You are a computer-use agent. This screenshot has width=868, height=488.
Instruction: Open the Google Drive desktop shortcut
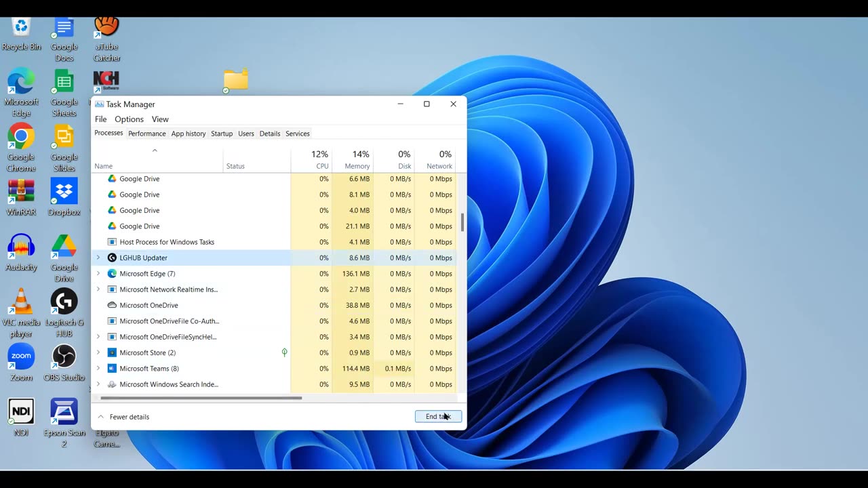click(x=64, y=258)
